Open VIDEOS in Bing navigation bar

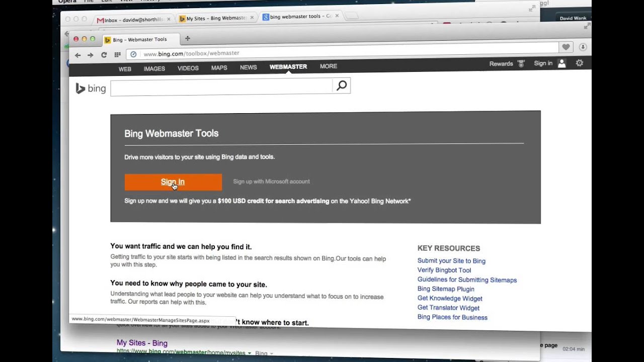(x=188, y=68)
